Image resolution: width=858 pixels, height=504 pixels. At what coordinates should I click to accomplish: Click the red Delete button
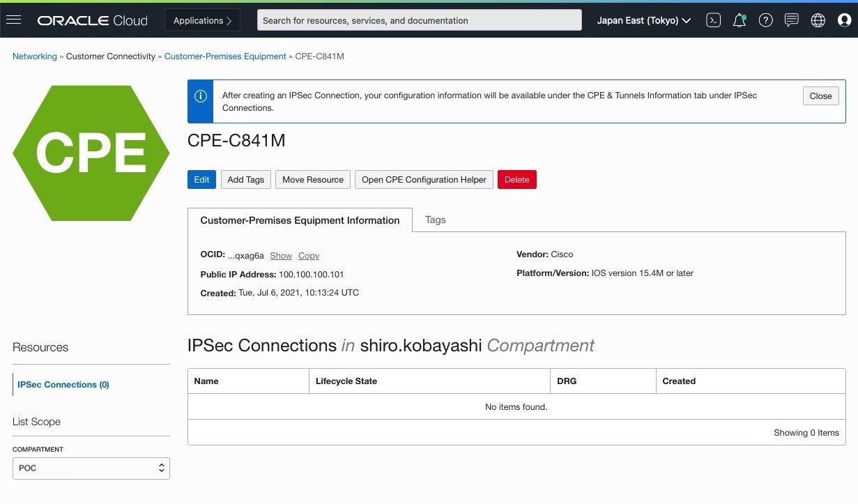pos(517,179)
